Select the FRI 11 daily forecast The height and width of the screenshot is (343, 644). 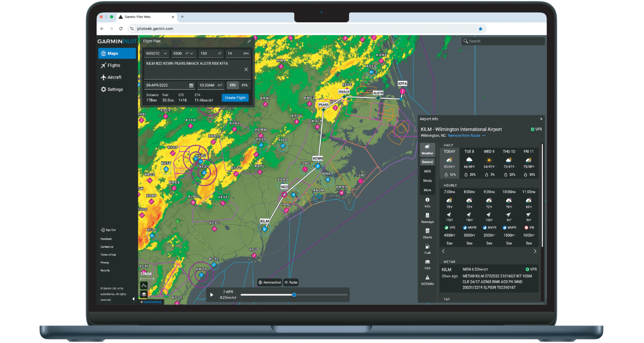tap(529, 163)
